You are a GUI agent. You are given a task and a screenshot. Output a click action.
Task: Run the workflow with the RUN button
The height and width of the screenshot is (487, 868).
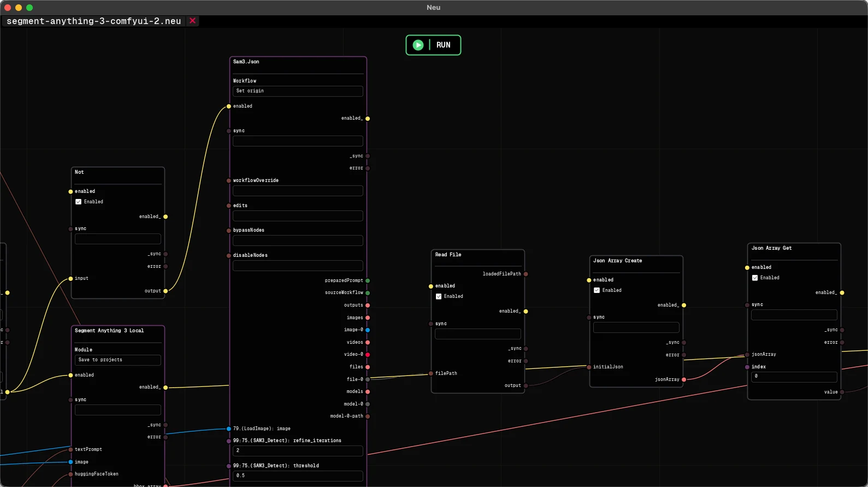pyautogui.click(x=433, y=45)
